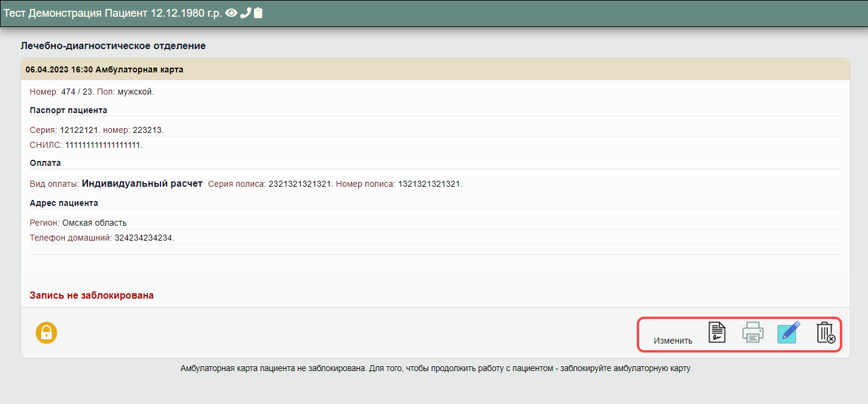Click the 'Оплата' section heading
The width and height of the screenshot is (868, 404).
[45, 163]
